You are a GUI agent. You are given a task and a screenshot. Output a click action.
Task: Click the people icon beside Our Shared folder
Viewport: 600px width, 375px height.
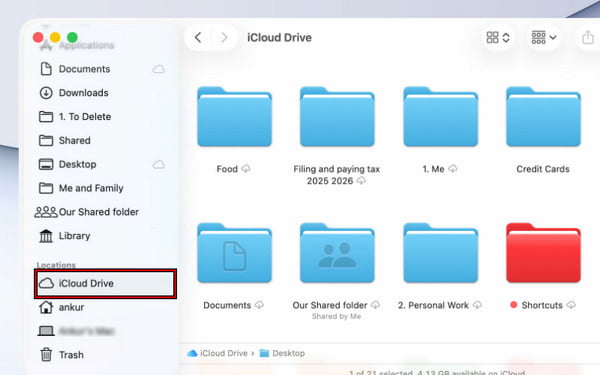[46, 212]
